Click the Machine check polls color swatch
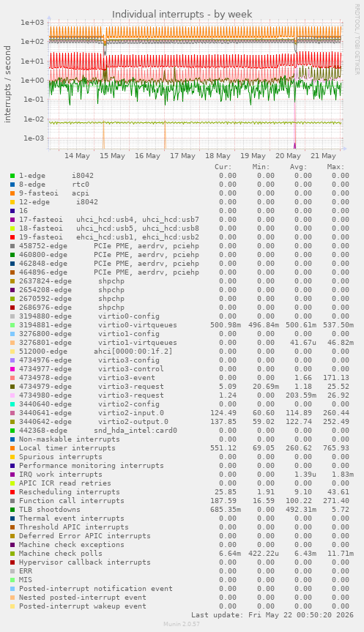Viewport: 364px width, 632px height. tap(12, 554)
